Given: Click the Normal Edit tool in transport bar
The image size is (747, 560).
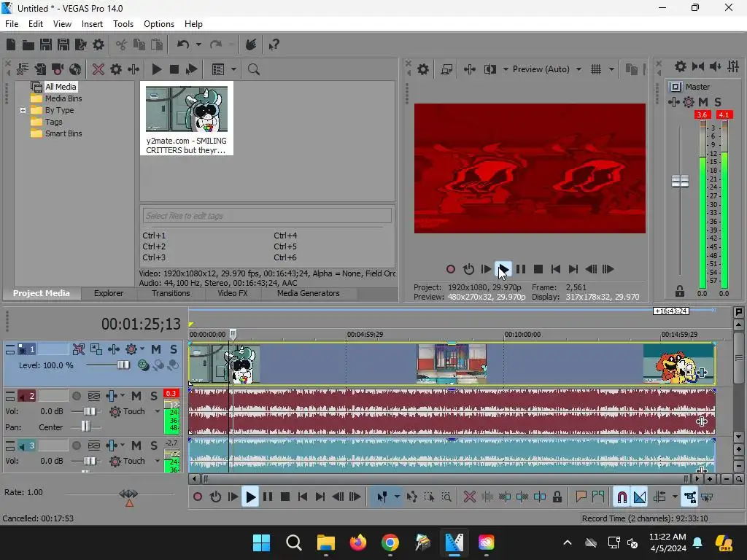Looking at the screenshot, I should click(x=382, y=497).
